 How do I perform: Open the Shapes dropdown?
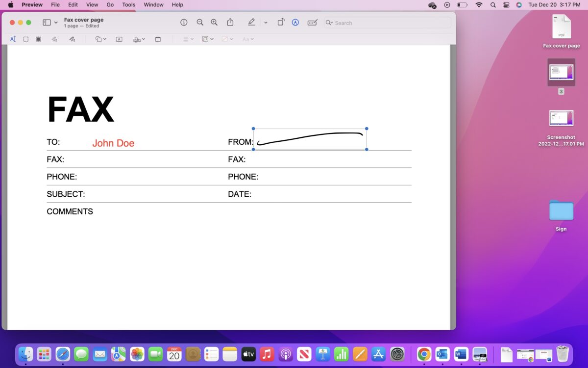100,39
